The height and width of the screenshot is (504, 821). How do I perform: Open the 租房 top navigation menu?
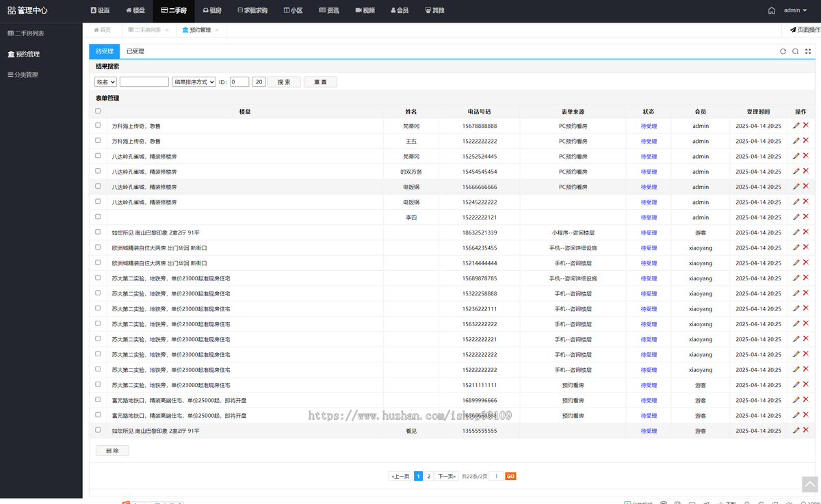tap(212, 10)
